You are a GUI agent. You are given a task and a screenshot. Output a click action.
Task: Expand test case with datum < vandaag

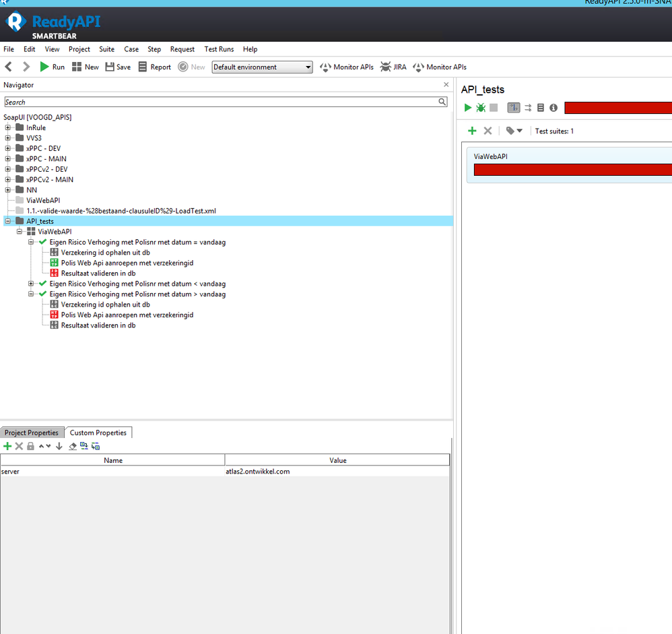(32, 284)
